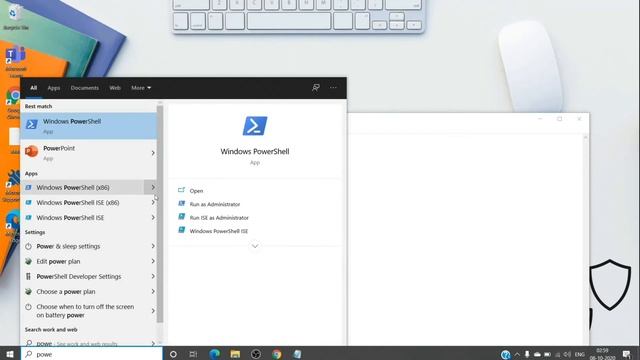Click the ENG language indicator
The image size is (640, 360).
click(x=580, y=354)
